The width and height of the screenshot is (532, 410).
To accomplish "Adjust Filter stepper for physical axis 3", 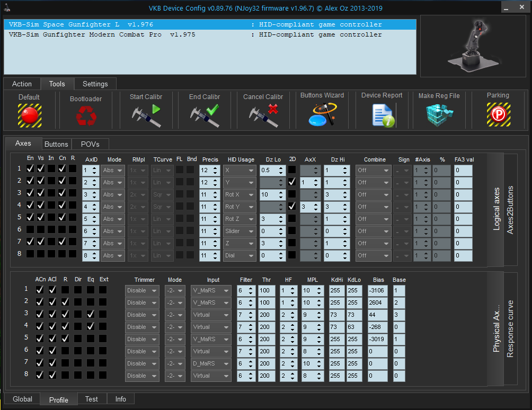I will (251, 315).
